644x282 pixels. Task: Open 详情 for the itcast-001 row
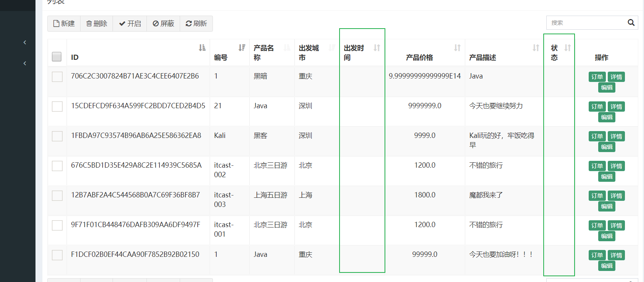pos(616,226)
